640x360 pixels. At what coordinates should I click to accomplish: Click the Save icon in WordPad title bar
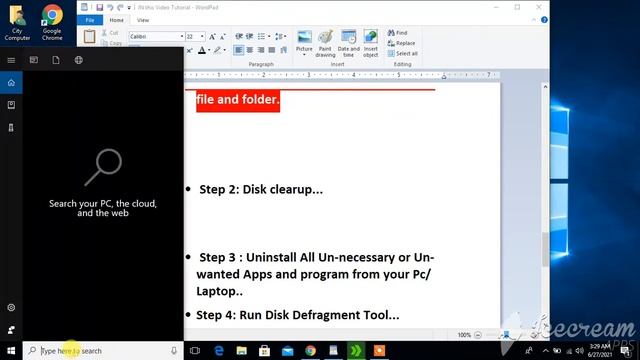(100, 7)
